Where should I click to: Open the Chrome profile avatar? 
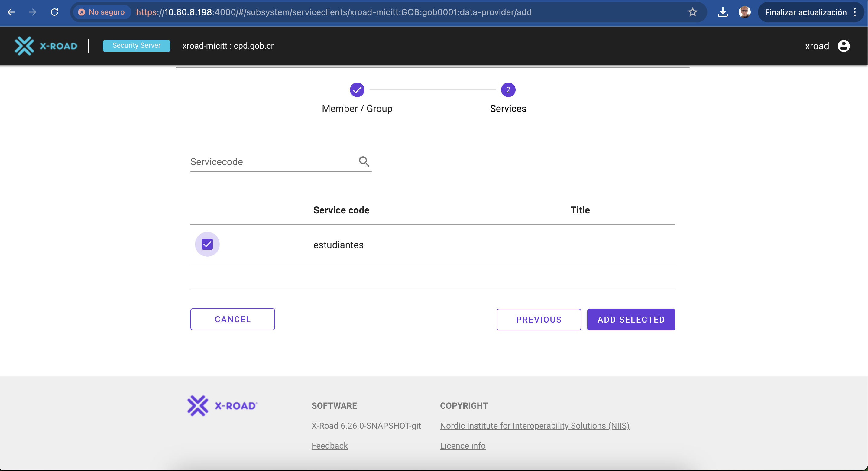click(x=744, y=12)
